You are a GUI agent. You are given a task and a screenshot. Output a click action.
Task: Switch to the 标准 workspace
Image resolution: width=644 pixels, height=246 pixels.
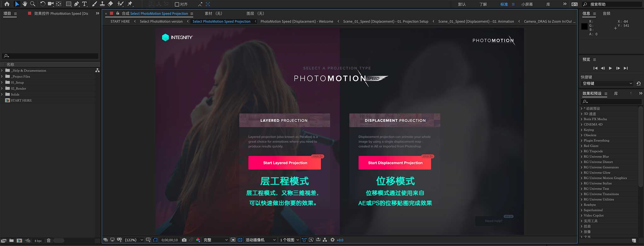[x=504, y=4]
